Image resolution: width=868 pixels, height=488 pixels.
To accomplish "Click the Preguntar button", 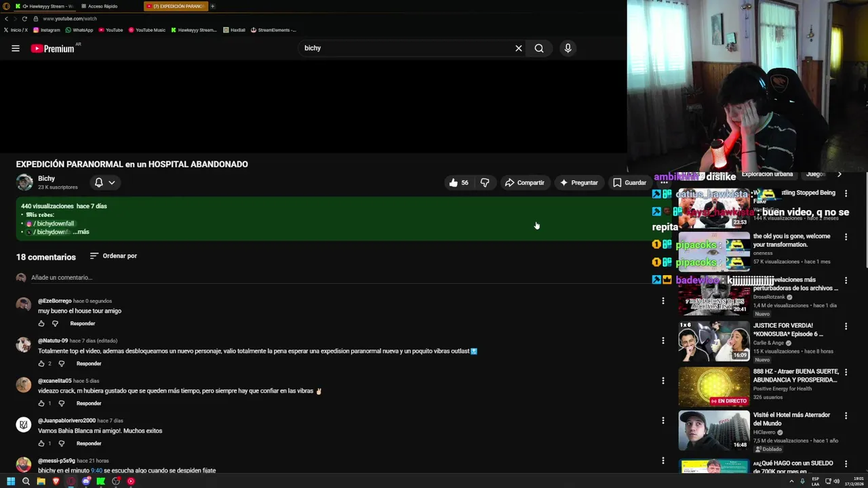I will [x=578, y=182].
